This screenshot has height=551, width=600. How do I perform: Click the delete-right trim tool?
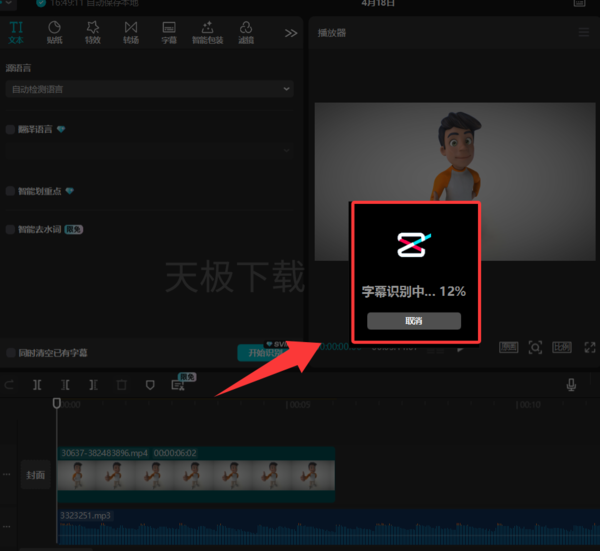coord(93,385)
